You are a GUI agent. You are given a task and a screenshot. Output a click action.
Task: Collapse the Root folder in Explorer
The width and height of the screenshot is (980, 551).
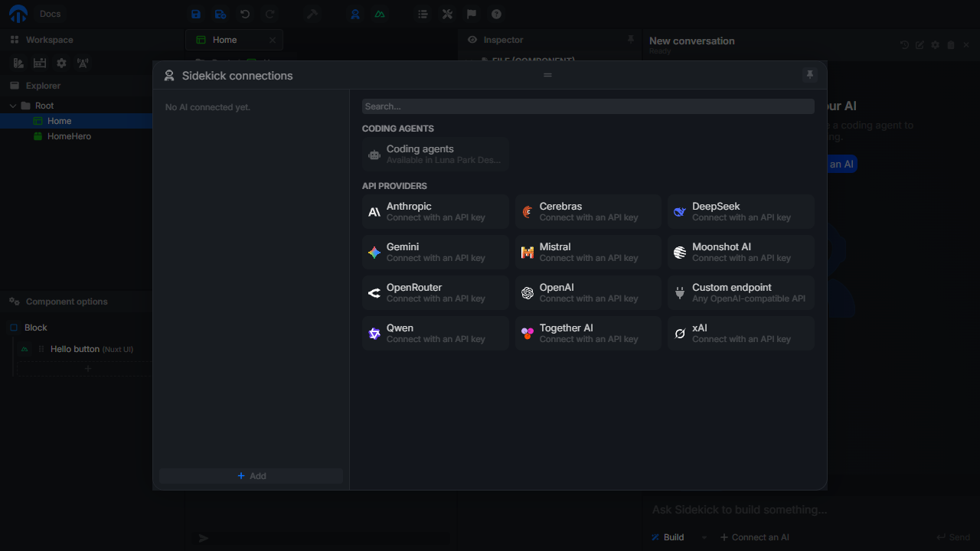point(13,106)
